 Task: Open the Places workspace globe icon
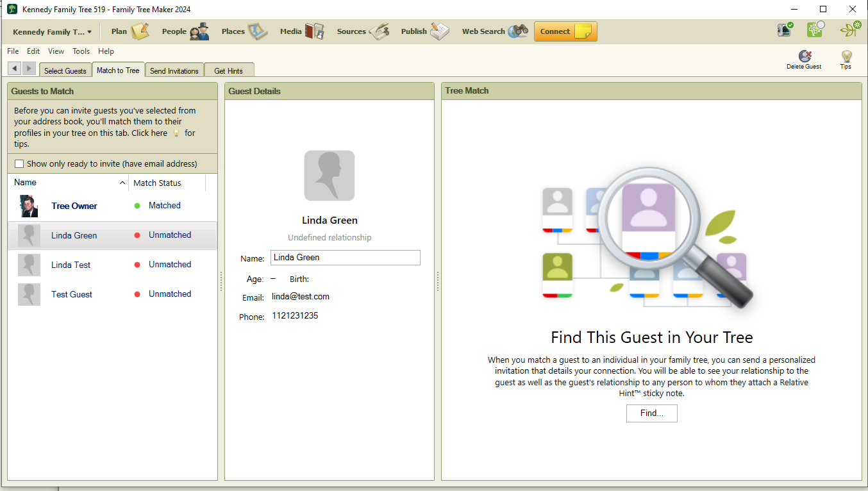click(258, 31)
